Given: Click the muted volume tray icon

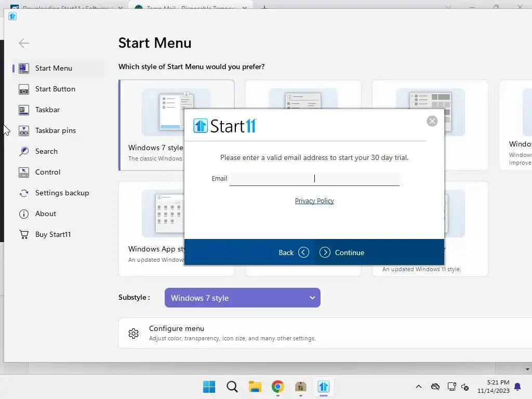Looking at the screenshot, I should pyautogui.click(x=465, y=387).
